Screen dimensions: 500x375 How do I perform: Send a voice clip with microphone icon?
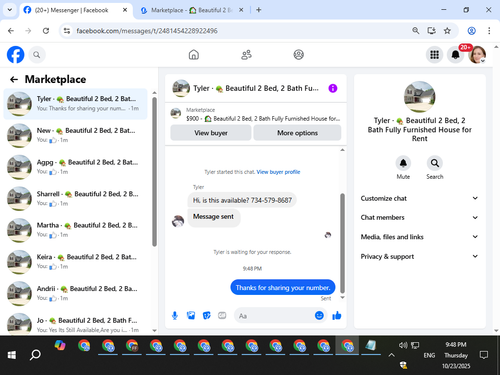pos(175,315)
